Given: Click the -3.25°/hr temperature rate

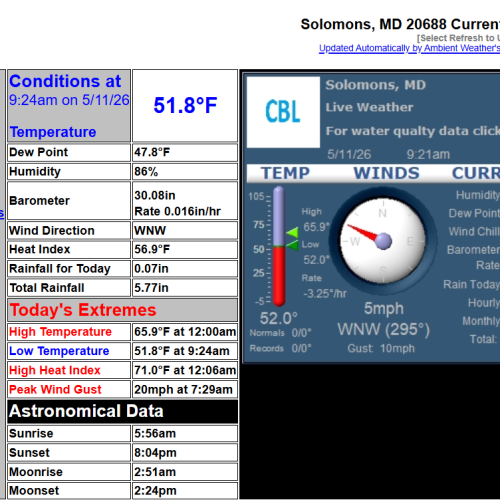Looking at the screenshot, I should [x=325, y=294].
